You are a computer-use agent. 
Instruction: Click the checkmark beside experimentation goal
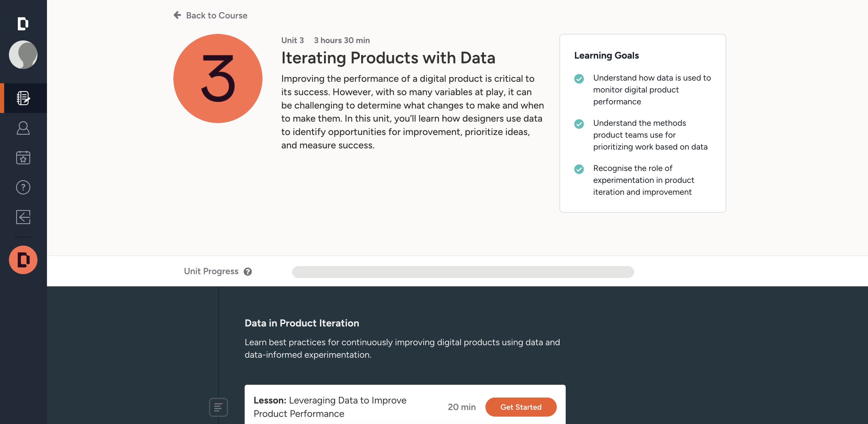click(579, 170)
